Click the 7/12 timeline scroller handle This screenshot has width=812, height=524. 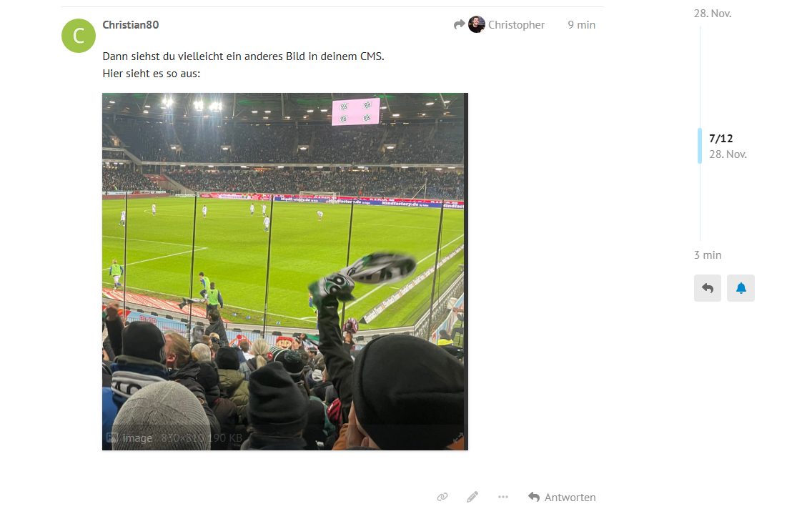(700, 146)
